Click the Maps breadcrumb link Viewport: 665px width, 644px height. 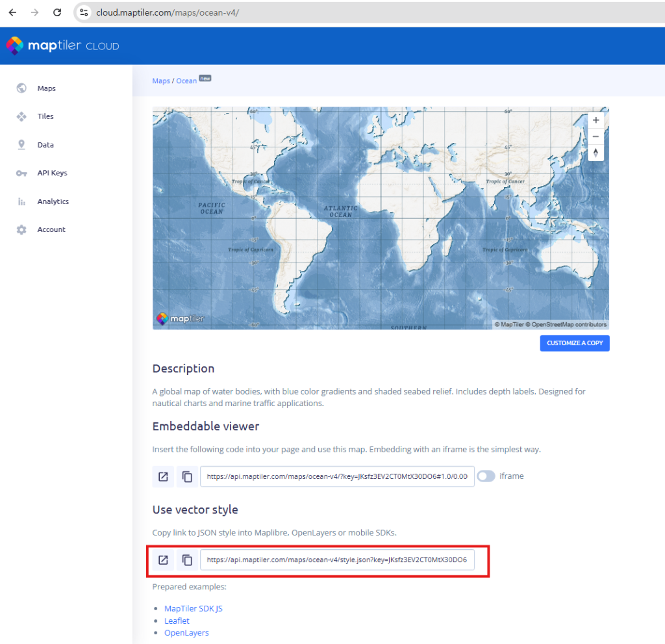pyautogui.click(x=161, y=81)
